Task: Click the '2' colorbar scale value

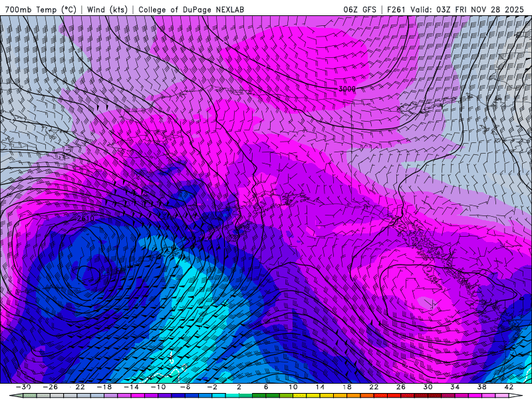Action: 239,387
